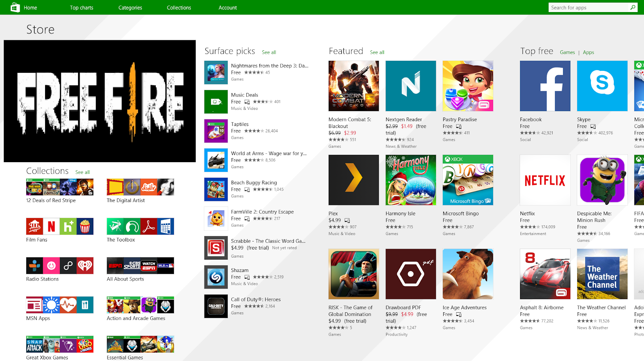Click the Store bag logo icon
The image size is (644, 361).
tap(15, 7)
